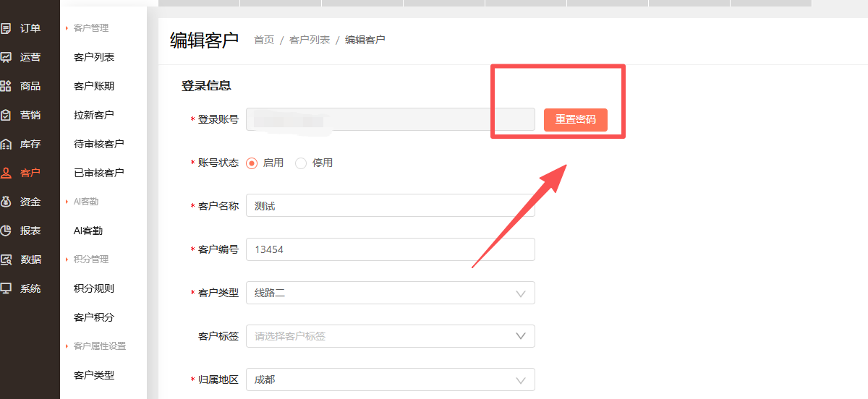Viewport: 868px width, 399px height.
Task: Expand the 归属地区 dropdown showing 成都
Action: [391, 379]
